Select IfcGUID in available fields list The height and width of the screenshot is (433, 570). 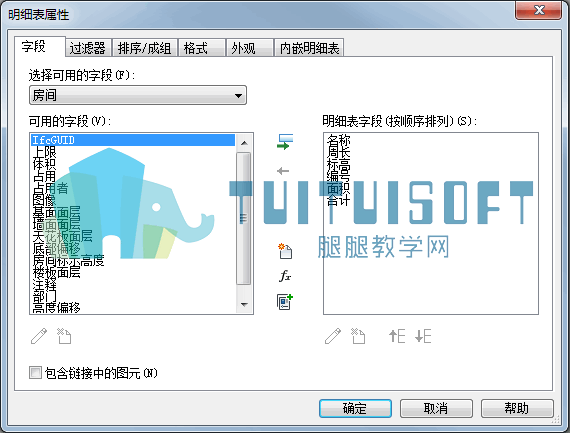click(133, 140)
